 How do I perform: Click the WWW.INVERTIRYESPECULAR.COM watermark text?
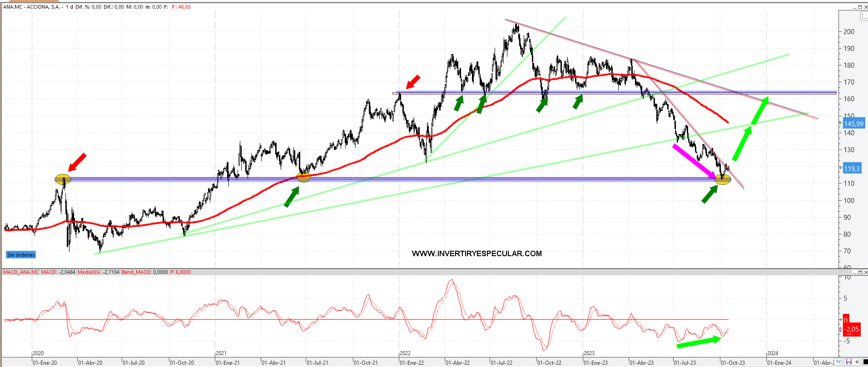[476, 253]
